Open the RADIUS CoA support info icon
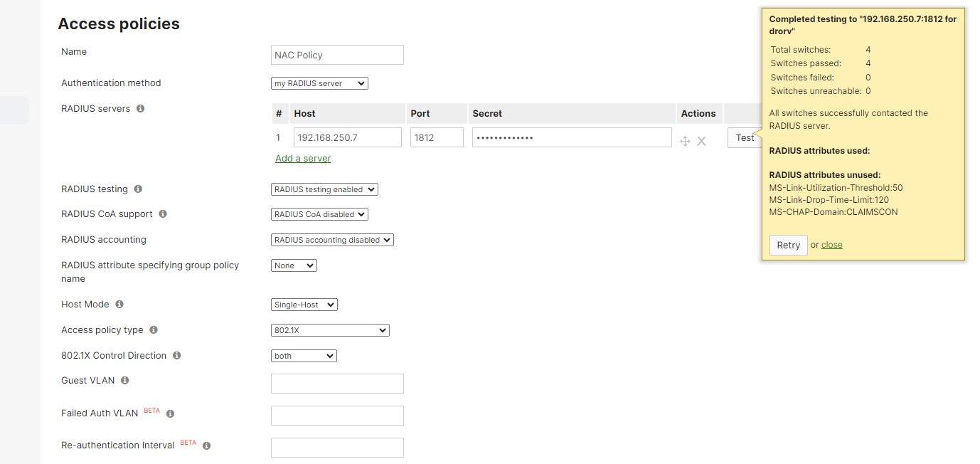This screenshot has height=464, width=980. [163, 213]
